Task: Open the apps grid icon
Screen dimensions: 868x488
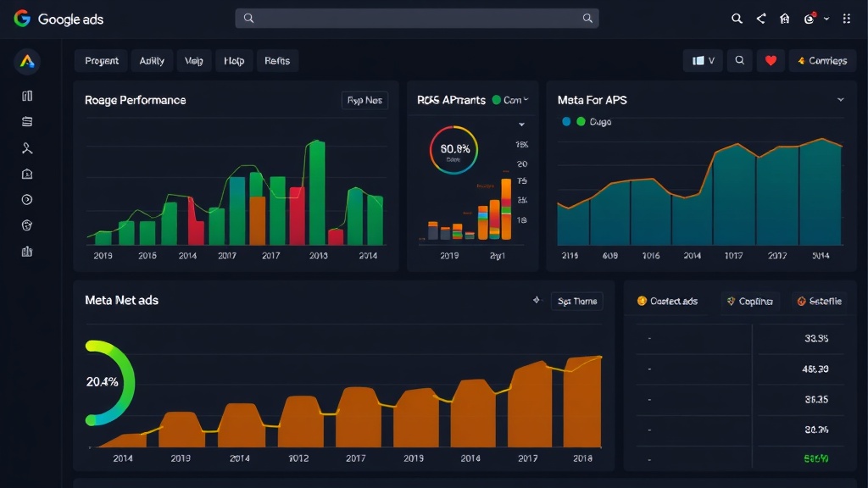Action: click(x=847, y=19)
